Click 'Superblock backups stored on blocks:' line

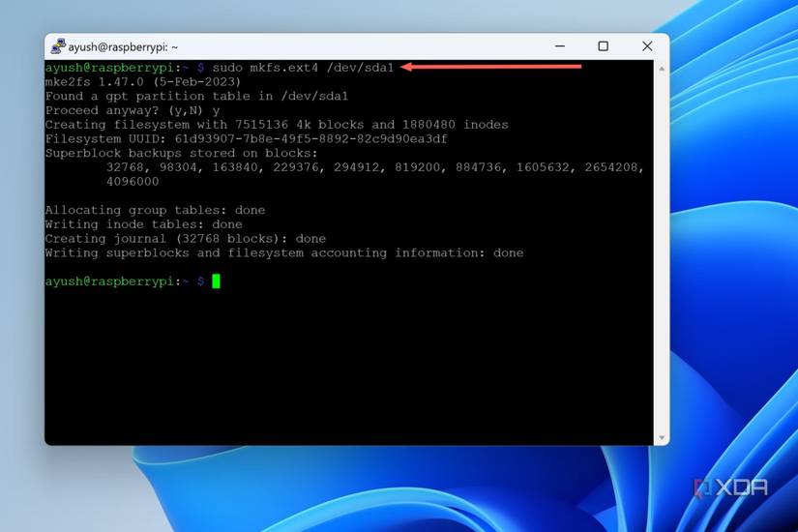coord(181,153)
